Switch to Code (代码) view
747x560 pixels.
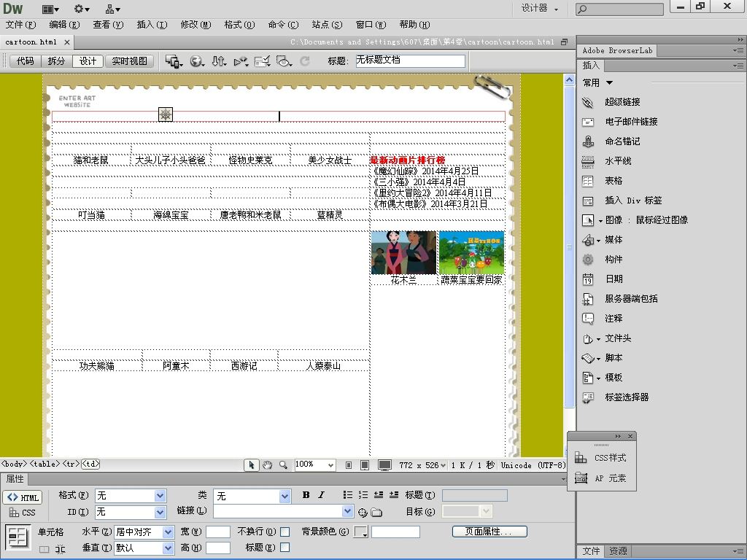(26, 61)
